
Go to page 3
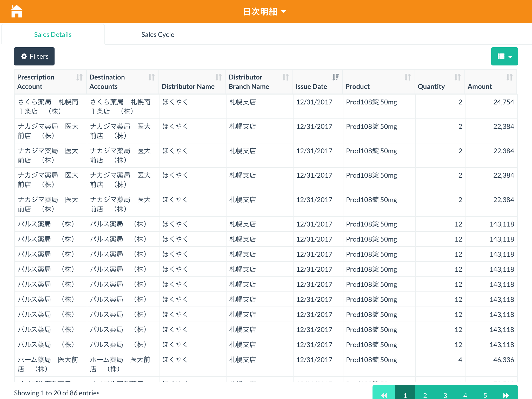(445, 395)
